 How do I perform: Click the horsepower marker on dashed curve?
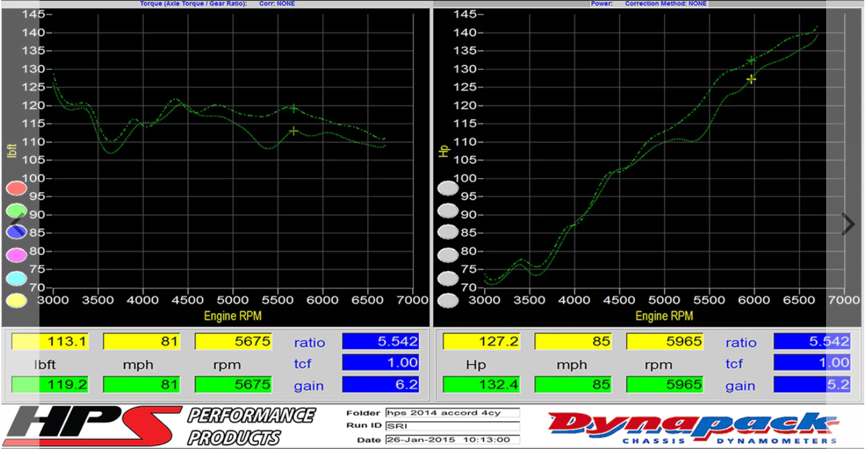tap(751, 60)
